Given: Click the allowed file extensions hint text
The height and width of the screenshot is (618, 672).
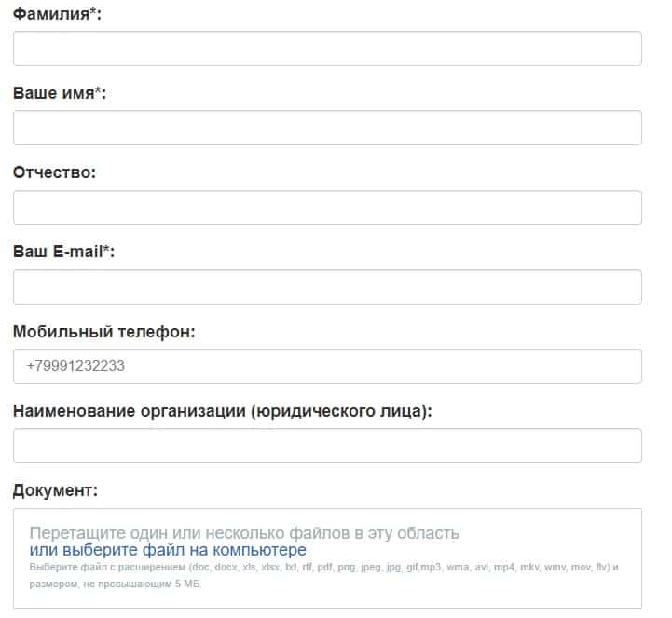Looking at the screenshot, I should (x=323, y=568).
